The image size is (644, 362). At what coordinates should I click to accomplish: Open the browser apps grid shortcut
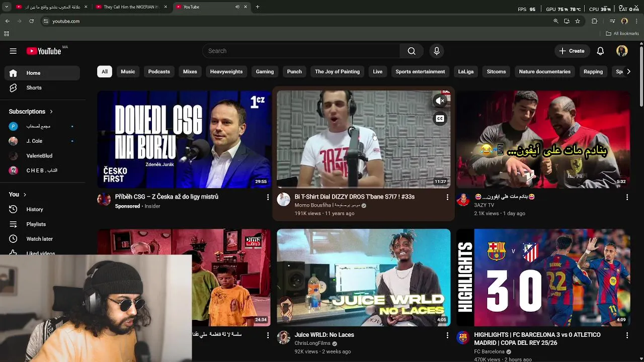pyautogui.click(x=7, y=34)
